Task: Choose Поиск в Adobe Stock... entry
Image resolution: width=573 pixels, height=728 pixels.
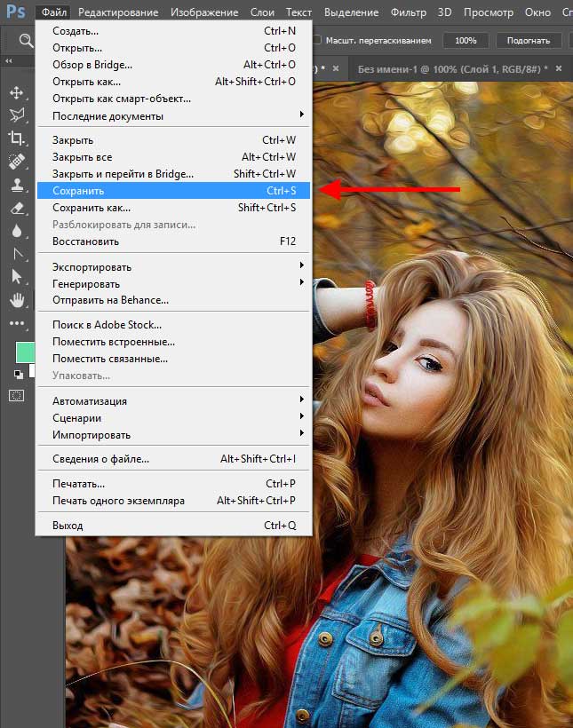Action: coord(173,325)
